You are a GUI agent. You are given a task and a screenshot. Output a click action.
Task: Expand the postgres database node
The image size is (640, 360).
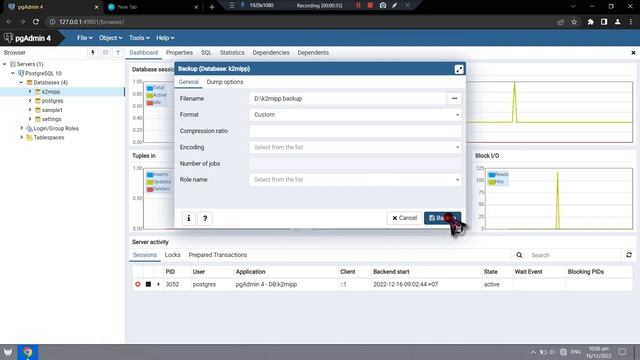[30, 101]
